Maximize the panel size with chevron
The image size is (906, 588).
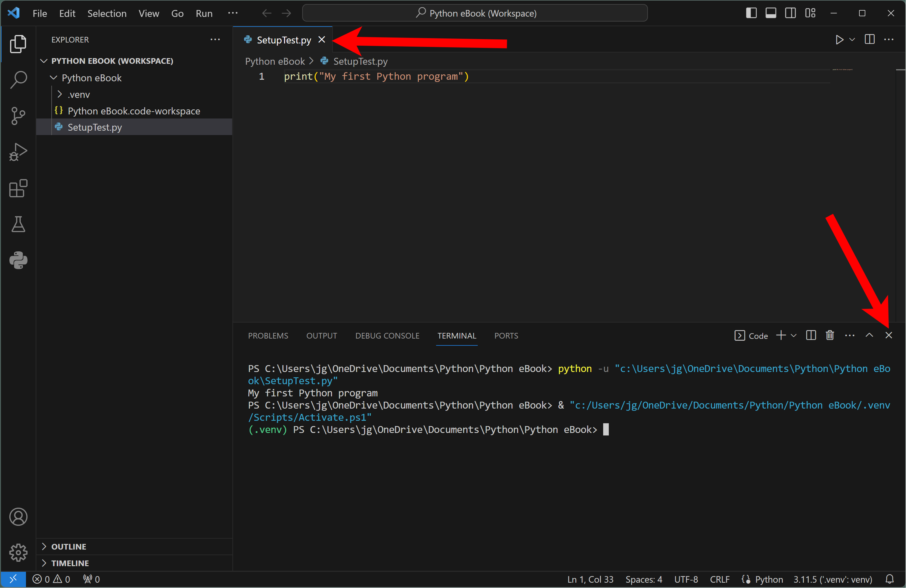coord(869,335)
